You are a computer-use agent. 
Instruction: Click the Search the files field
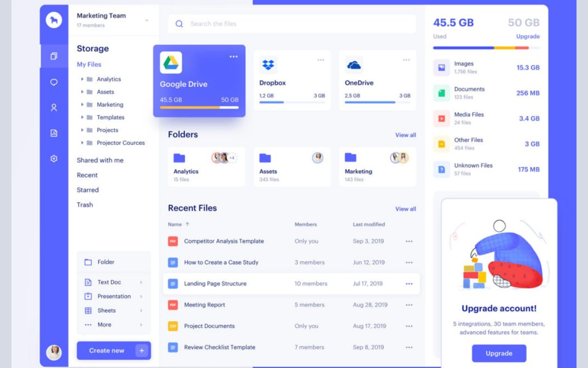click(x=292, y=24)
